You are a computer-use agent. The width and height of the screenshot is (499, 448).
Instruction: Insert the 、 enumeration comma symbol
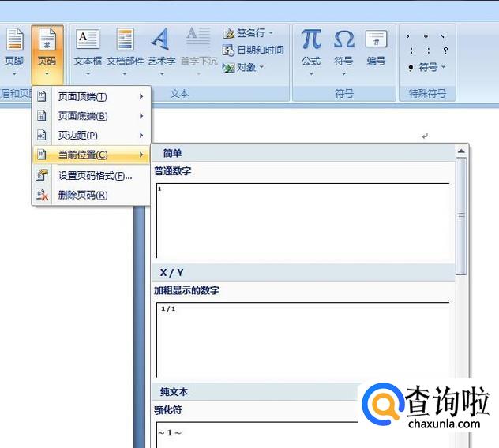[x=443, y=36]
